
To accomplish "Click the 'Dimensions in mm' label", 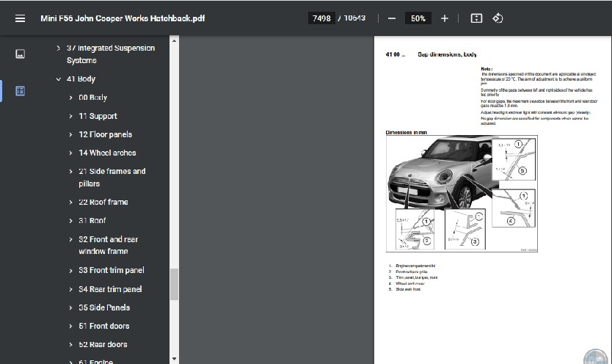I will (x=407, y=132).
